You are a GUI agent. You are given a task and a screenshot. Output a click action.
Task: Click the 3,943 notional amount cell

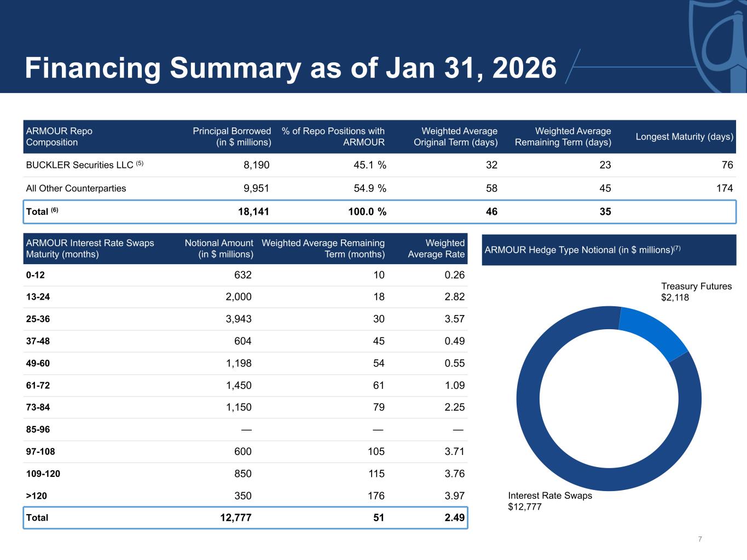pyautogui.click(x=239, y=319)
